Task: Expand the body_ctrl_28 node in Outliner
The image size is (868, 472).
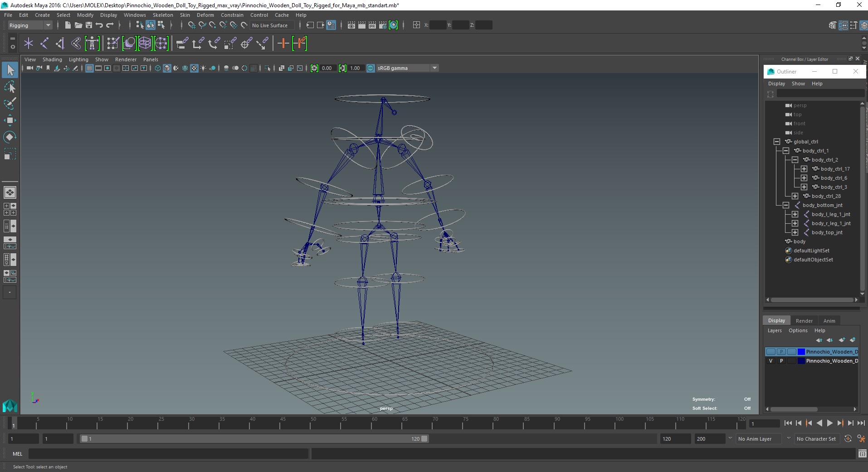Action: point(795,196)
